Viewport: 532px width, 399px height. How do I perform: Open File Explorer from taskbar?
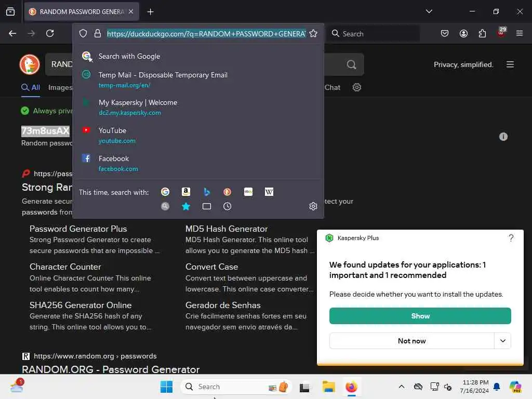(328, 387)
